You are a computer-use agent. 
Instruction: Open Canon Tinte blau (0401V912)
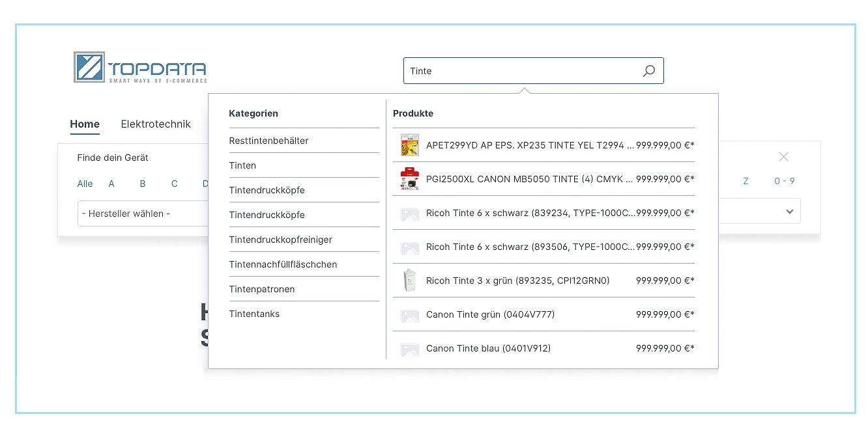(x=543, y=348)
